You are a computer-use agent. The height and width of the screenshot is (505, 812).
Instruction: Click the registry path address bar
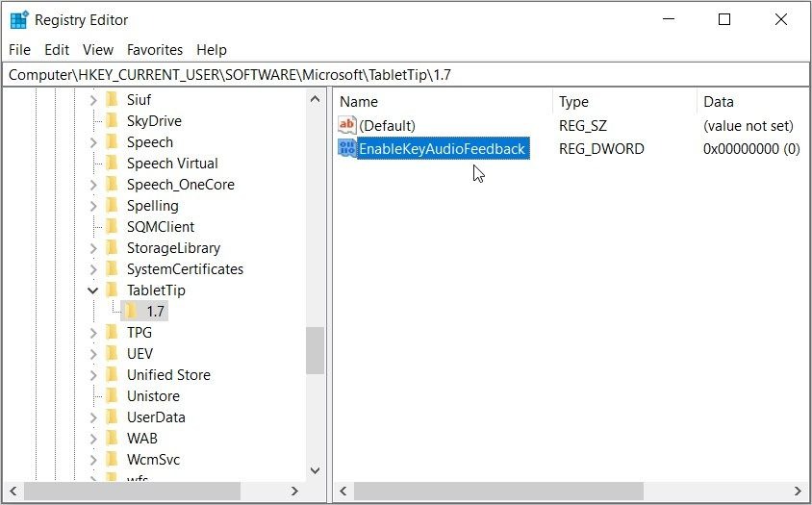click(x=406, y=75)
